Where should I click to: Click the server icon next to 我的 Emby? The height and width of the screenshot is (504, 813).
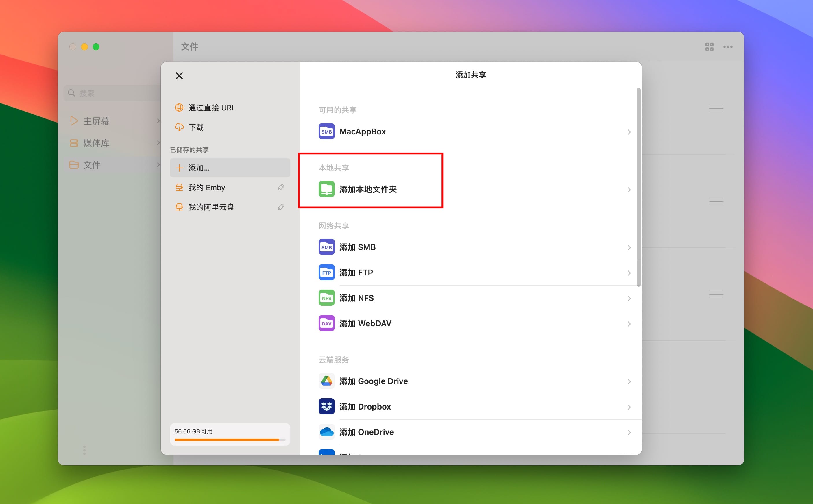[x=179, y=187]
